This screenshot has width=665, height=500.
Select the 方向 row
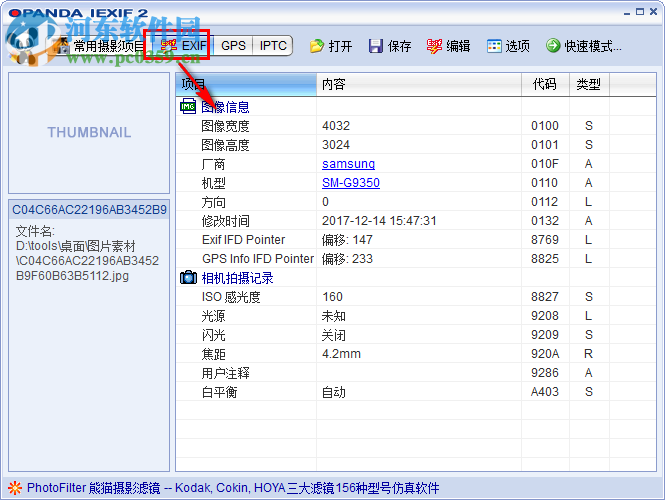[416, 202]
